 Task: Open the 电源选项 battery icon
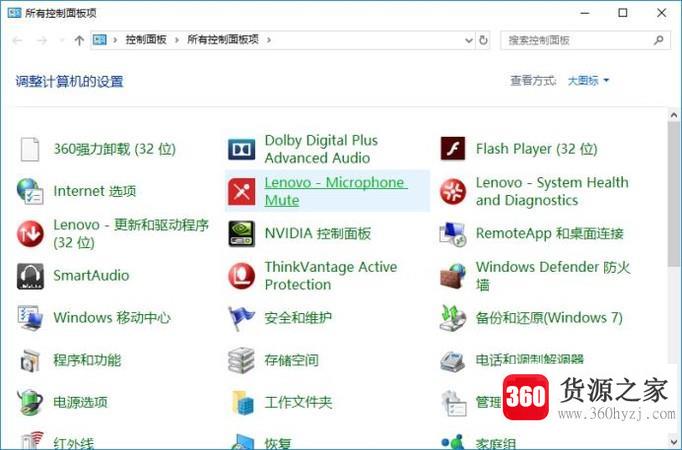point(30,402)
